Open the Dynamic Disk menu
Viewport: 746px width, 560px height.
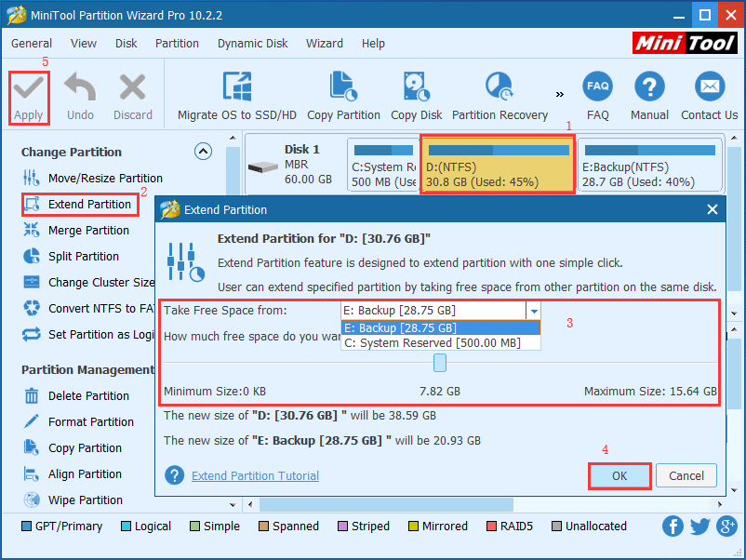point(253,44)
